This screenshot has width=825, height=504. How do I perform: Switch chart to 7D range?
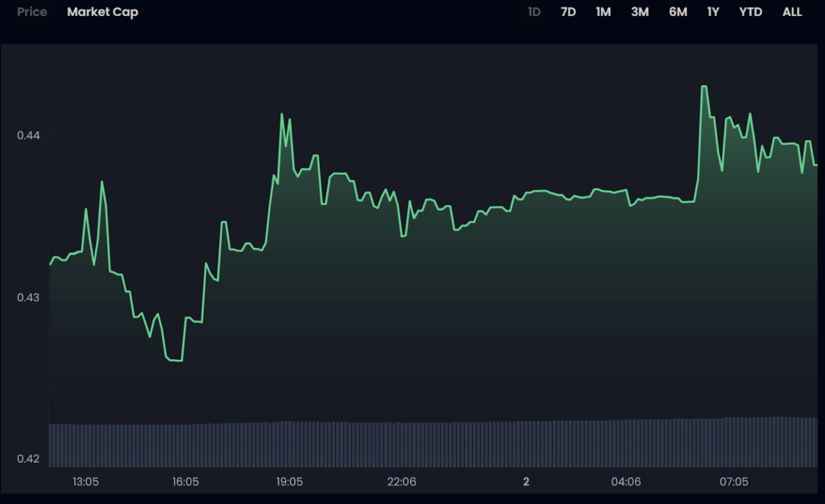(x=568, y=12)
